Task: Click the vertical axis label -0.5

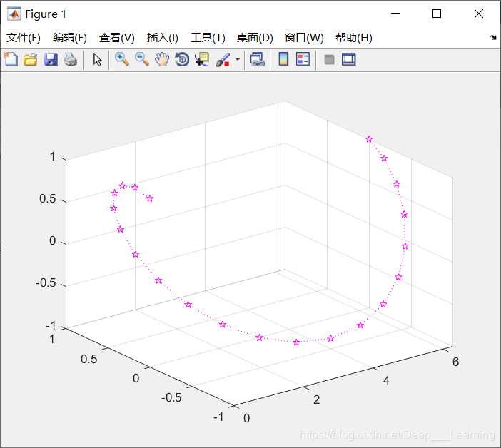Action: [x=46, y=283]
